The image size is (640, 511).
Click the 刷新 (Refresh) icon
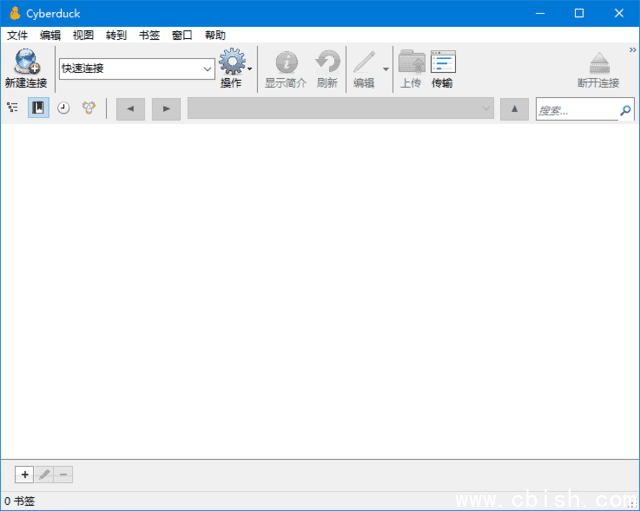point(327,63)
